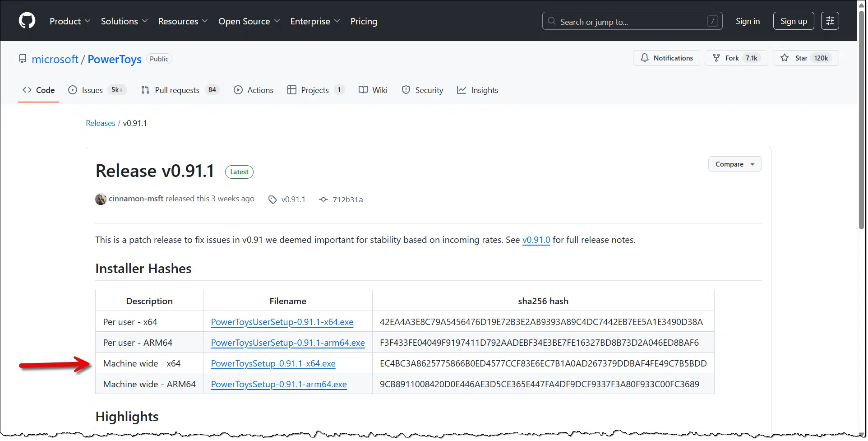The height and width of the screenshot is (441, 868).
Task: Open the microsoft organization link
Action: pyautogui.click(x=55, y=59)
